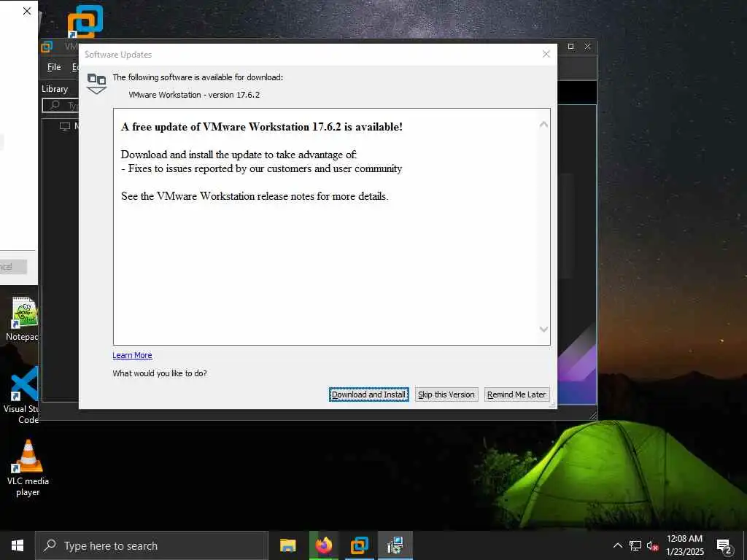Show hidden system tray icons

click(x=617, y=545)
